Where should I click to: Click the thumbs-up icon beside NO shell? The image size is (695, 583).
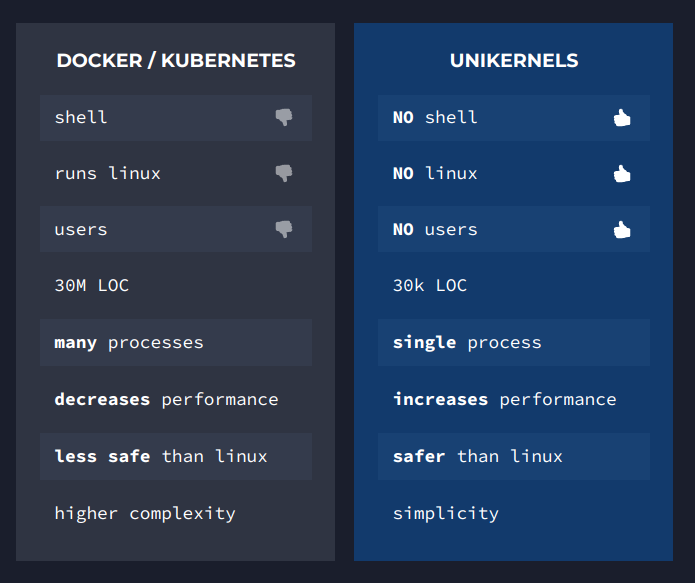click(x=622, y=117)
